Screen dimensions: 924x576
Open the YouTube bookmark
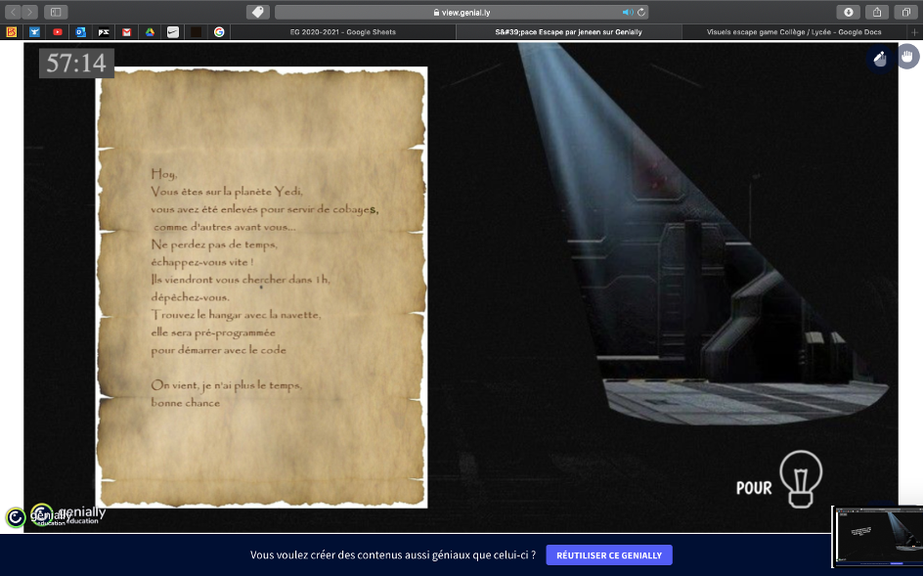tap(58, 32)
